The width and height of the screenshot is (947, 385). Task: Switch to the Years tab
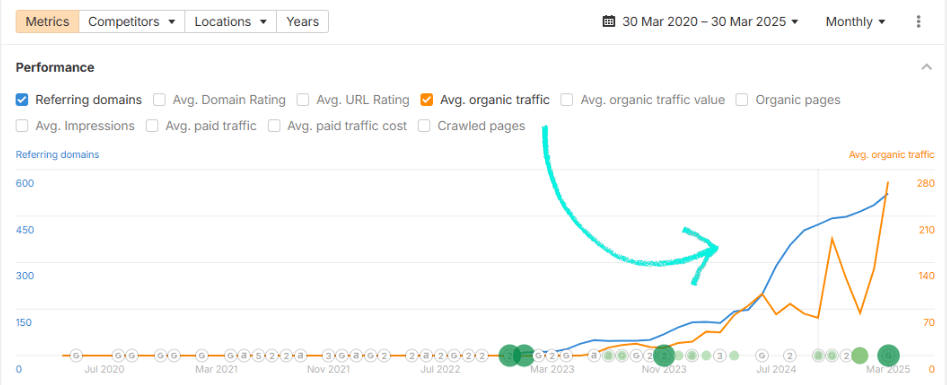coord(303,22)
